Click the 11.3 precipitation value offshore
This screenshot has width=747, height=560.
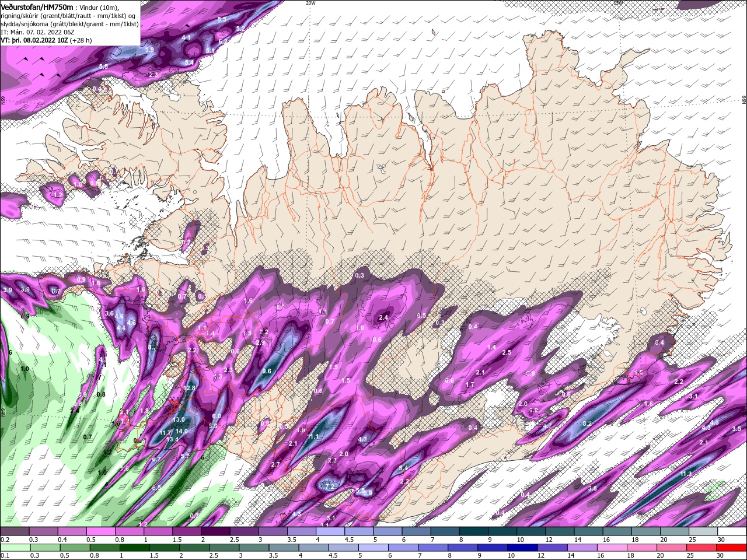click(x=686, y=474)
